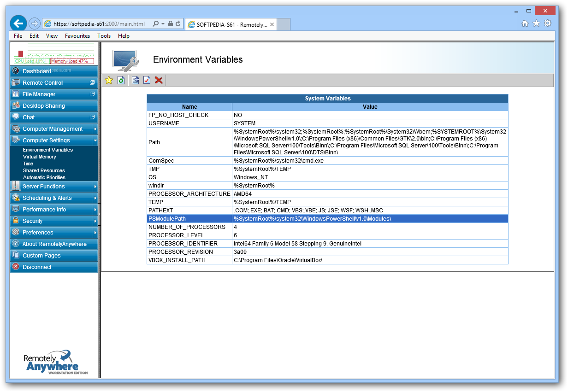This screenshot has height=392, width=568.
Task: Open the File menu
Action: click(x=18, y=36)
